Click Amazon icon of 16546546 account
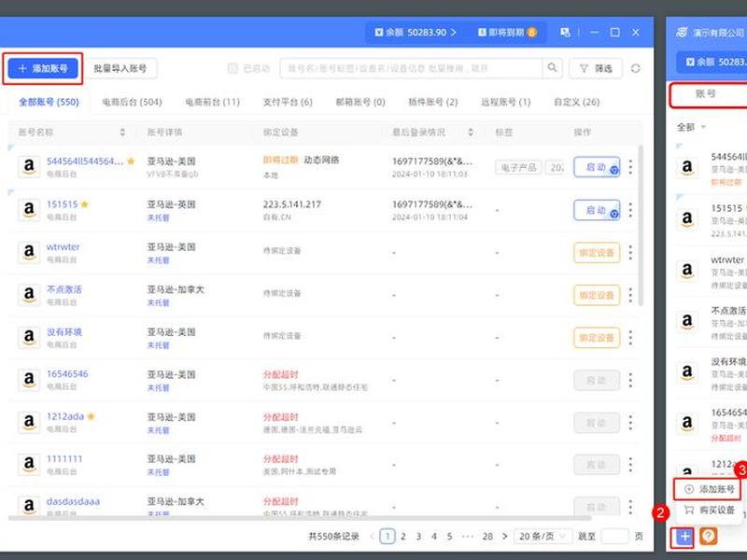The image size is (747, 560). [29, 380]
